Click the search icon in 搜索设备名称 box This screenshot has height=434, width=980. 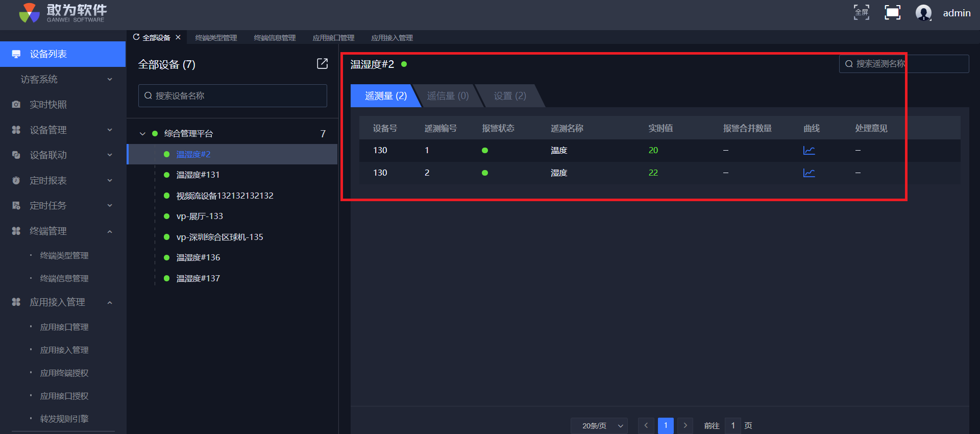[148, 95]
